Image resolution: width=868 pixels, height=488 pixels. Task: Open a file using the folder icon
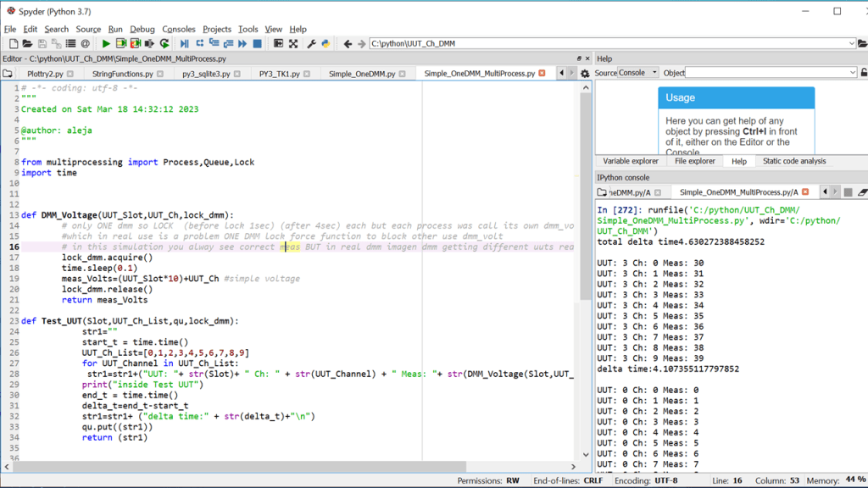tap(27, 43)
